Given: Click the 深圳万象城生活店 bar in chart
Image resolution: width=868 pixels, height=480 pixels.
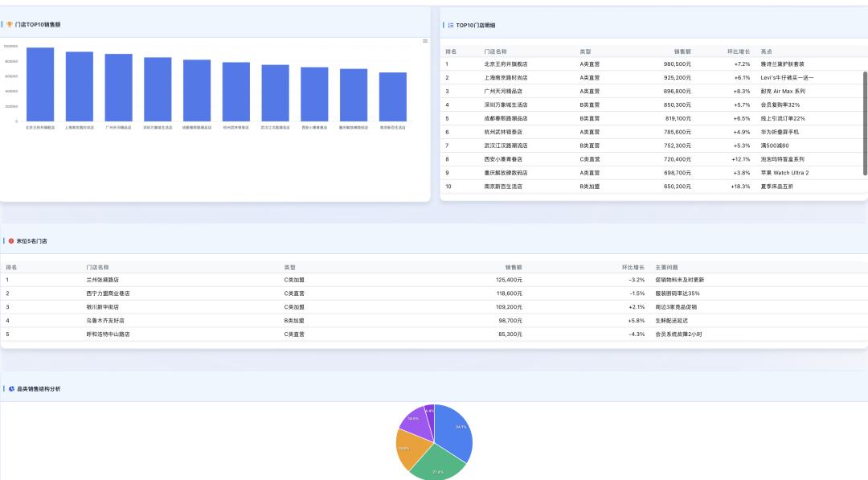Looking at the screenshot, I should [158, 89].
